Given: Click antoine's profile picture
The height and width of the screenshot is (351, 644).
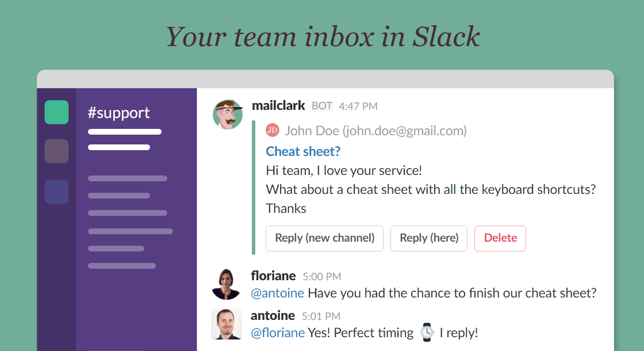Looking at the screenshot, I should [227, 324].
